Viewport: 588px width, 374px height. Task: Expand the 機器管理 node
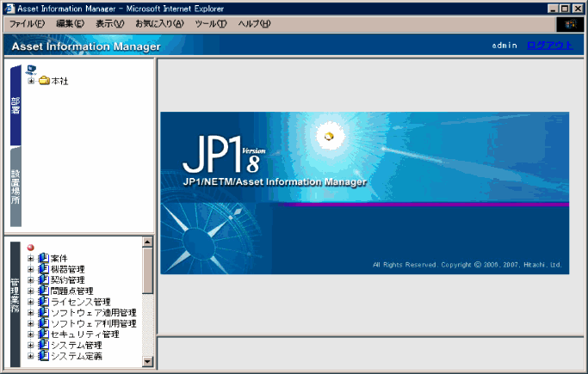pos(31,269)
